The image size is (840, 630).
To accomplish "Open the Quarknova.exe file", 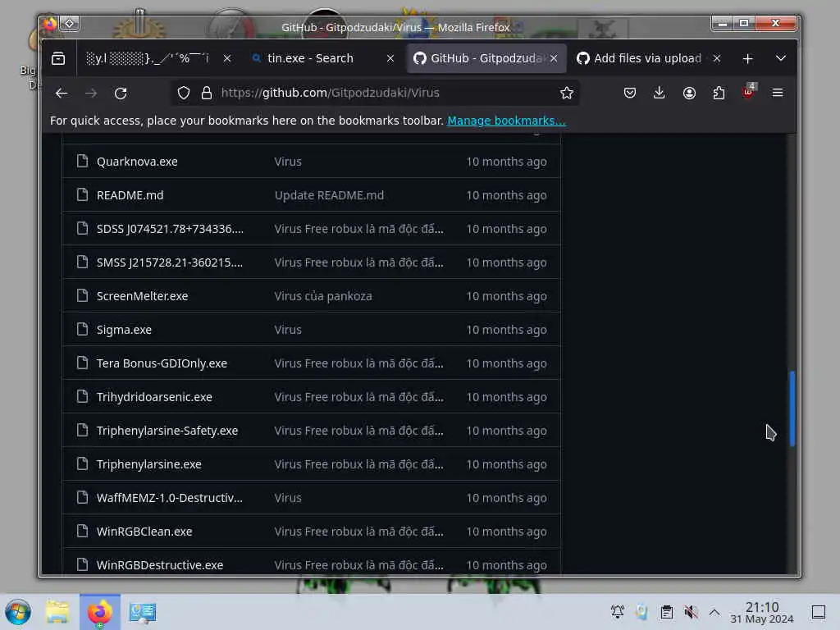I will 137,162.
